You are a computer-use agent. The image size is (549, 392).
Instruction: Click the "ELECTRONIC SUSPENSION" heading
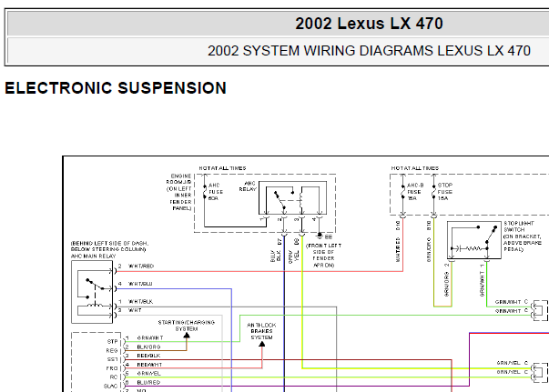click(116, 88)
